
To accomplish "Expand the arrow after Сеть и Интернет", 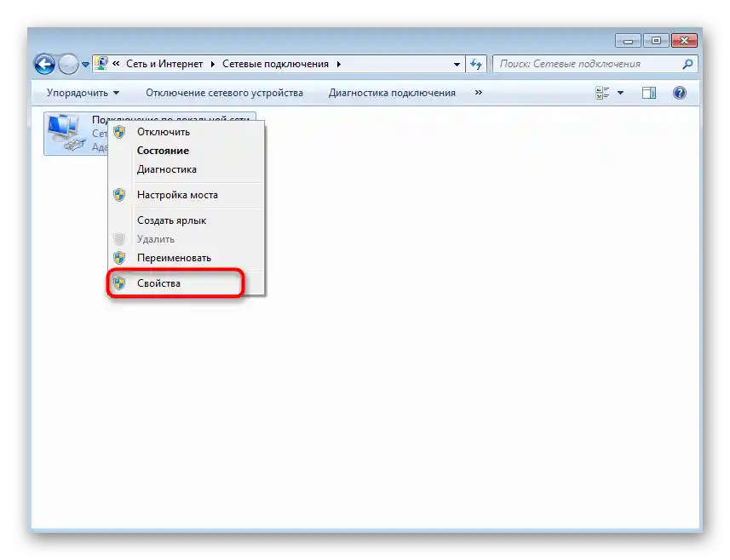I will pyautogui.click(x=212, y=64).
